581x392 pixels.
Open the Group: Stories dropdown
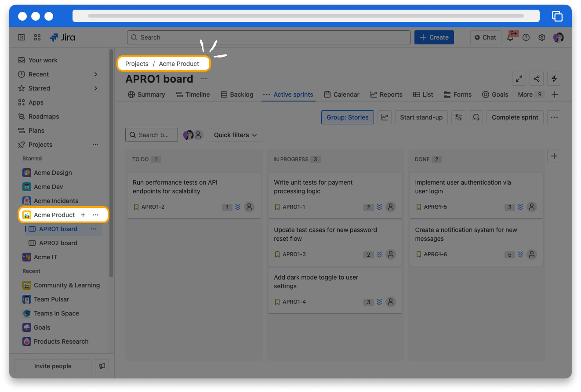[x=348, y=117]
